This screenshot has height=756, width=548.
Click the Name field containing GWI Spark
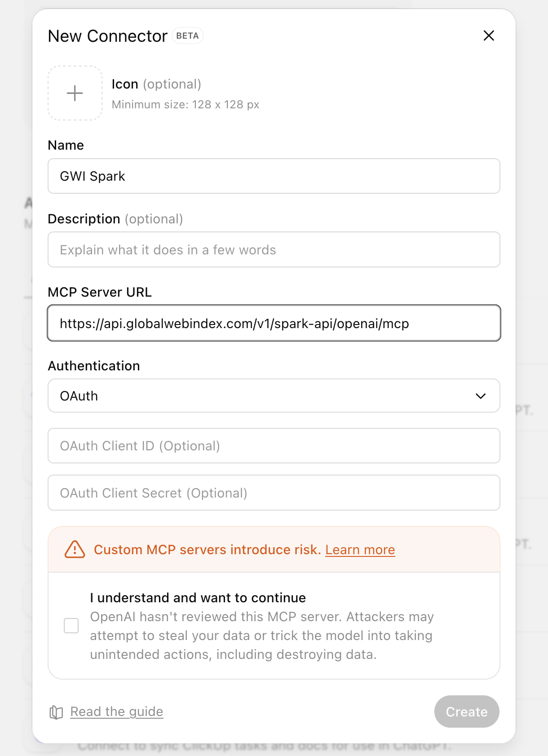point(274,176)
